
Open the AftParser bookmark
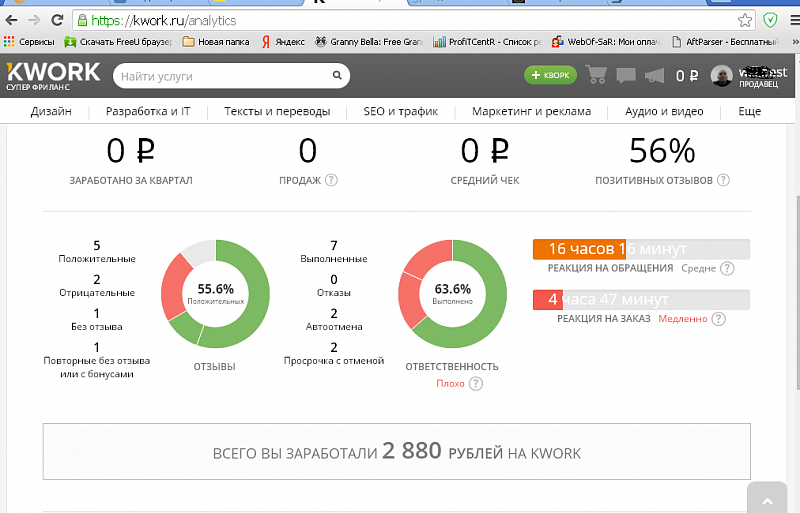coord(725,42)
